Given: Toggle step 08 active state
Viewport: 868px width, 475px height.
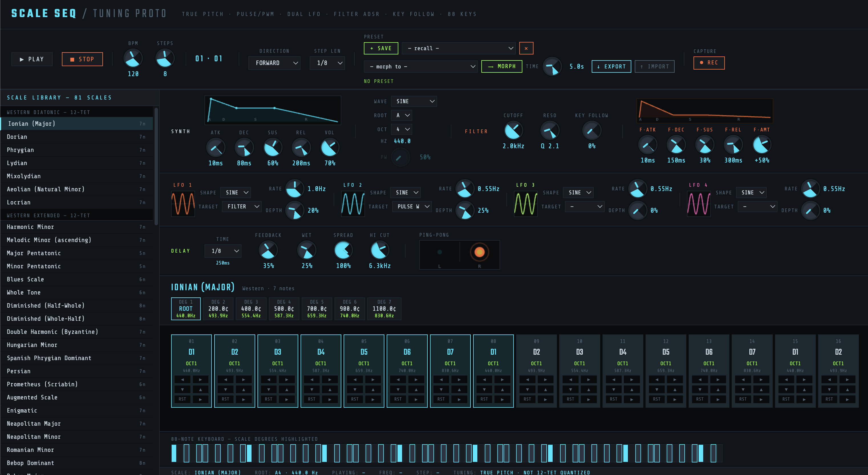Looking at the screenshot, I should 493,352.
